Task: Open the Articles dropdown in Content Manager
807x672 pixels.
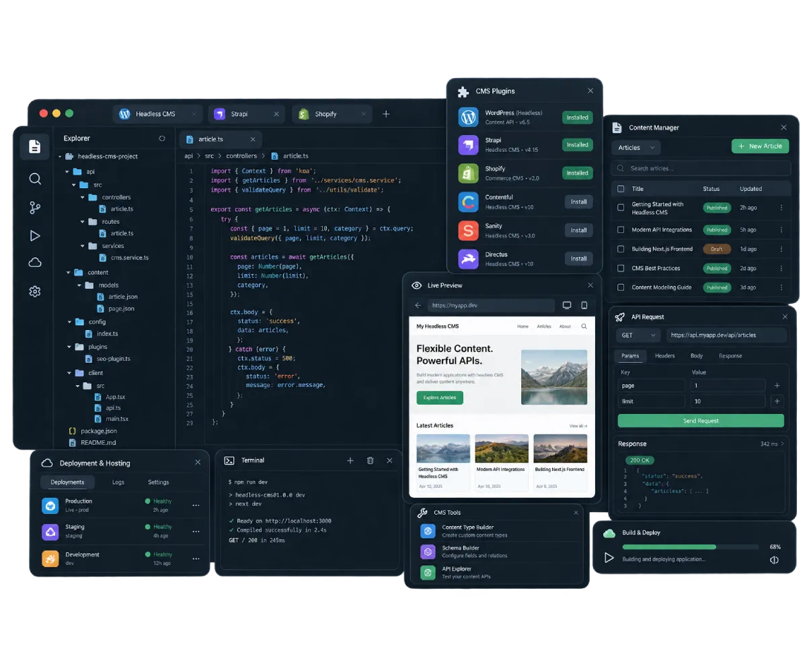Action: tap(636, 147)
